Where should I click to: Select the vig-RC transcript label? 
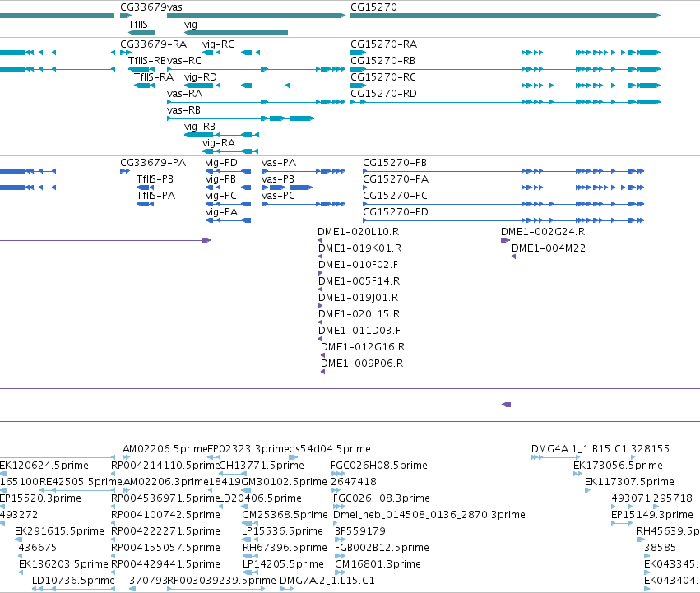tap(218, 44)
